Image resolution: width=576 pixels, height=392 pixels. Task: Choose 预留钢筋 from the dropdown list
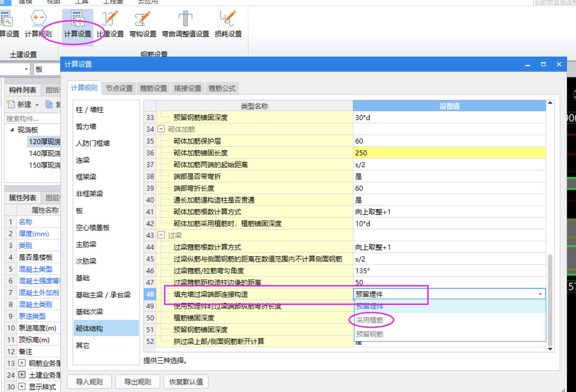tap(450, 334)
